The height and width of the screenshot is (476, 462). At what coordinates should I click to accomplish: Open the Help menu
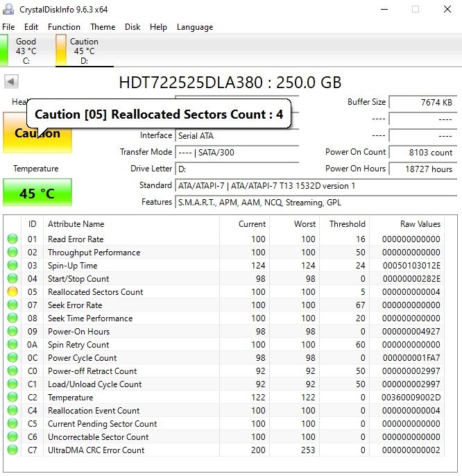[x=158, y=27]
